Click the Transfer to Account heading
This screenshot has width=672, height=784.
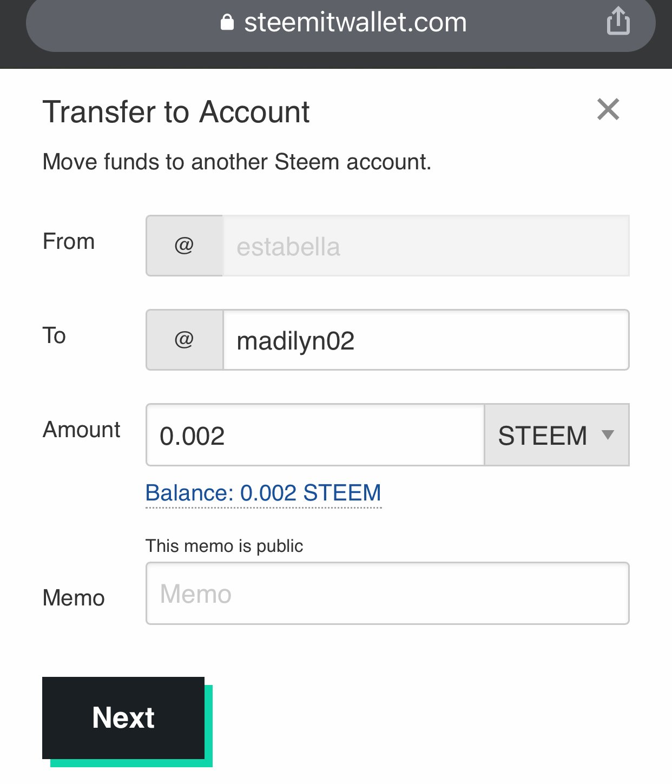tap(176, 112)
